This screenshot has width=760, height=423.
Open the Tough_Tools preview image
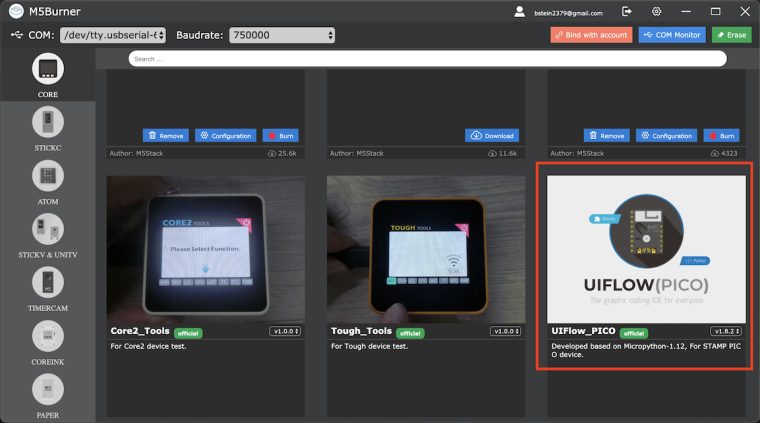(x=426, y=249)
